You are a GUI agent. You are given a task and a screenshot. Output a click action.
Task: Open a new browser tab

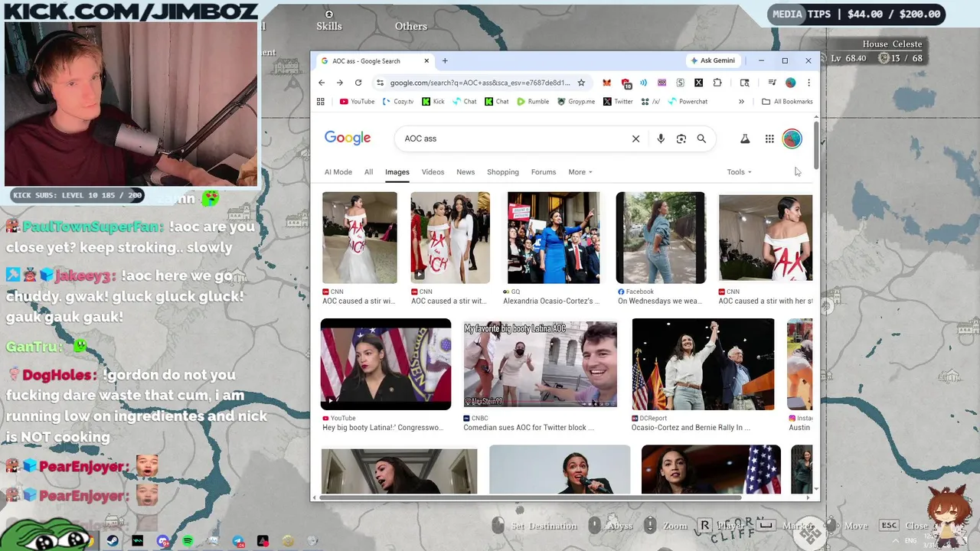(445, 61)
